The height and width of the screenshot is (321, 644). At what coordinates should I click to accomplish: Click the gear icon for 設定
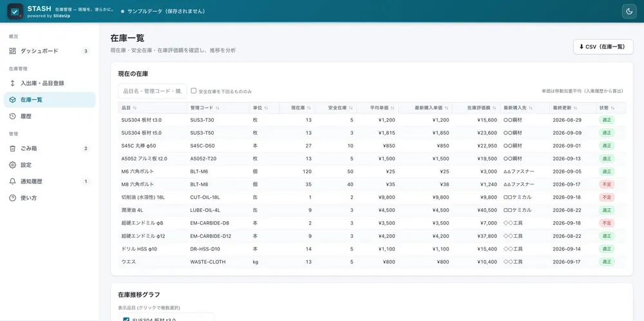[x=13, y=165]
